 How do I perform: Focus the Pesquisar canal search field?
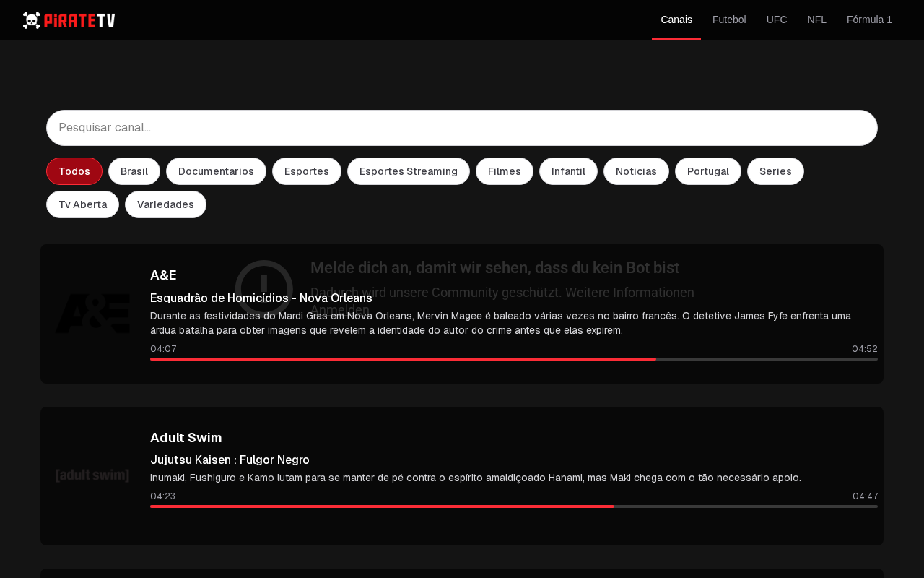pos(462,128)
